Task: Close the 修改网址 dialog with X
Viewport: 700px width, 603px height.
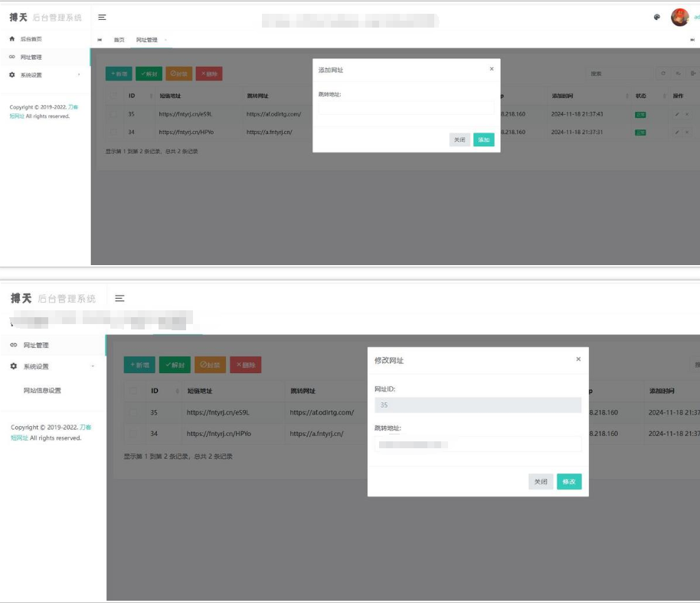Action: coord(578,359)
